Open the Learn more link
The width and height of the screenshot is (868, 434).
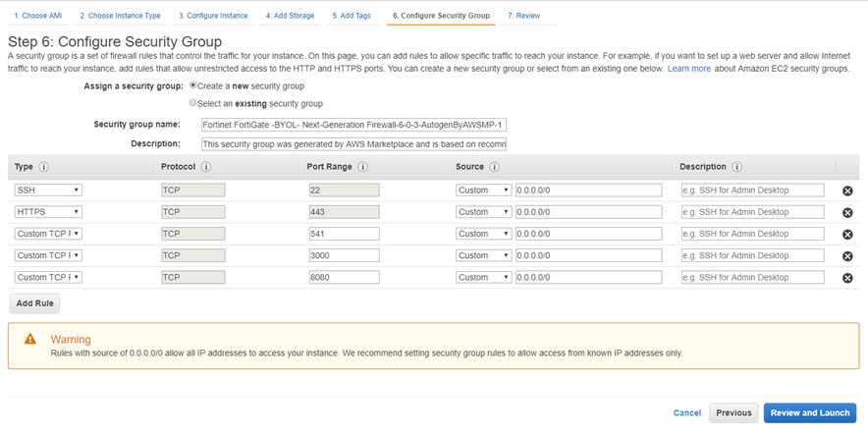click(x=688, y=69)
